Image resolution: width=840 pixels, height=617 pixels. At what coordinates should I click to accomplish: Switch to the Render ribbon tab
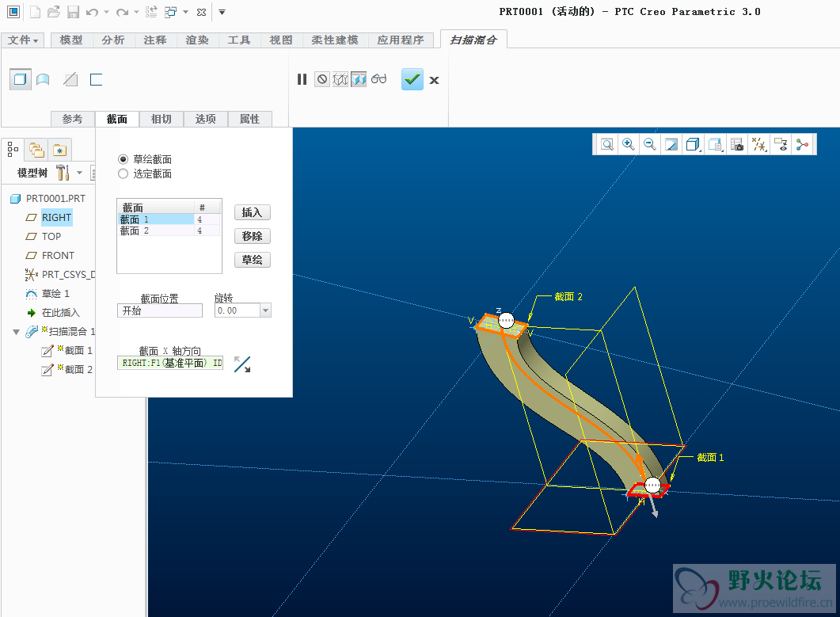tap(197, 40)
